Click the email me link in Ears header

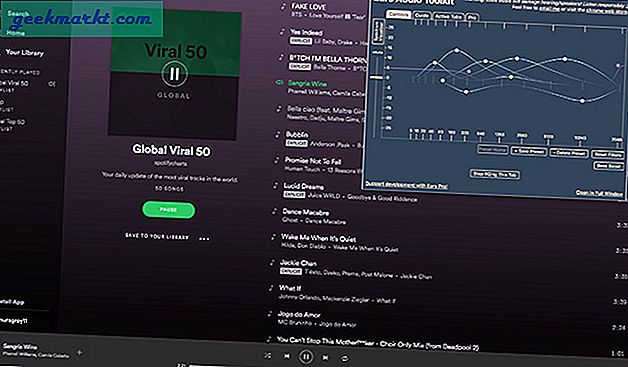549,8
